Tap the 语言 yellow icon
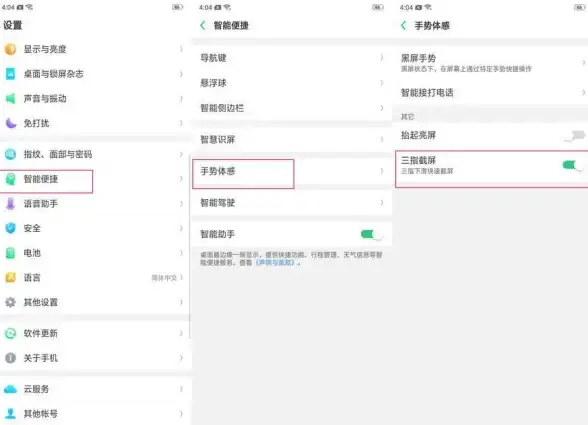The height and width of the screenshot is (425, 588). (10, 278)
